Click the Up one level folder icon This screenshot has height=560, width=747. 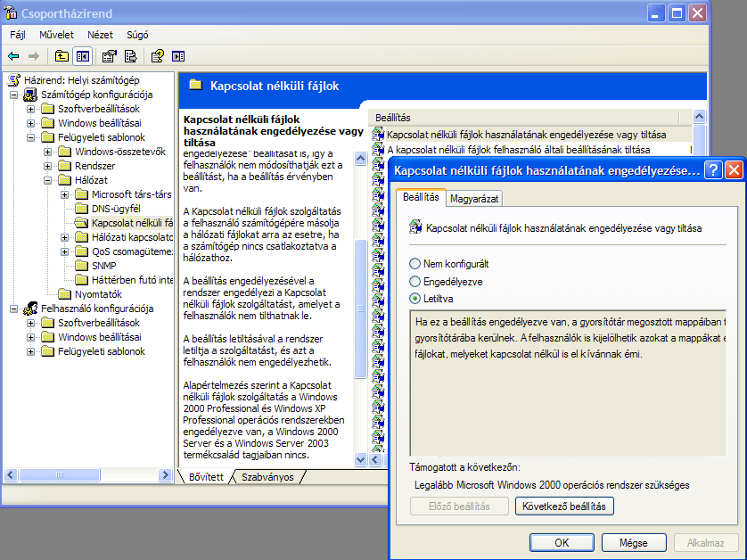tap(62, 55)
